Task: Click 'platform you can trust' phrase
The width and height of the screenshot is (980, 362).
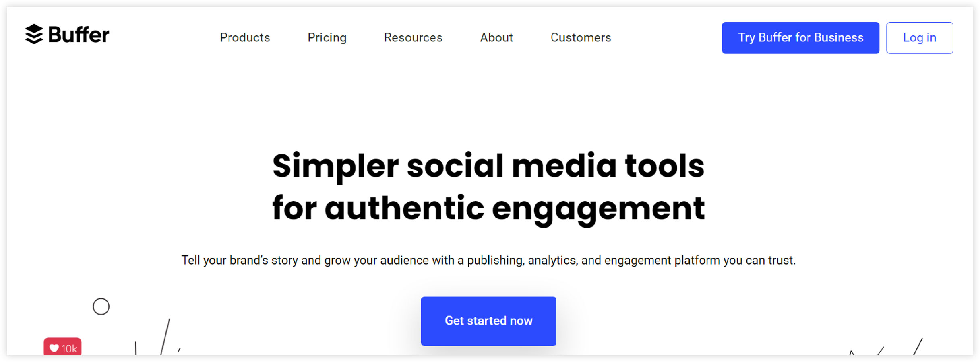Action: click(x=735, y=261)
